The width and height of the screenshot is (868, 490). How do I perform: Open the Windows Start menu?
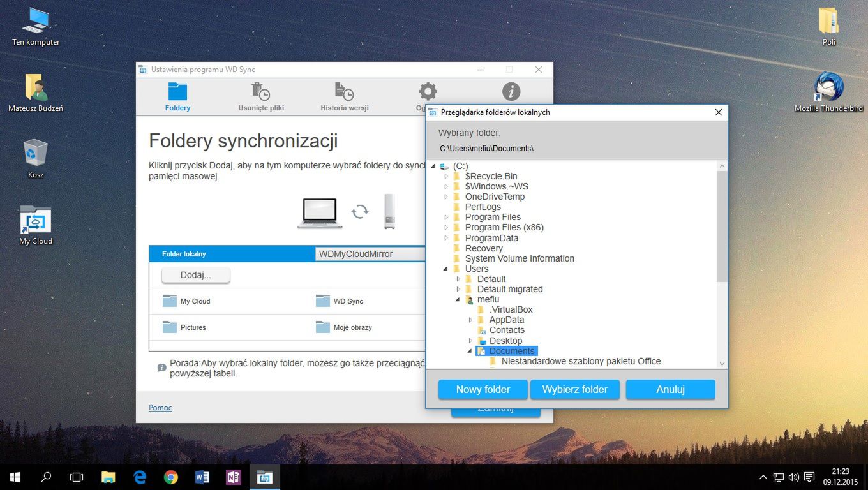coord(15,477)
